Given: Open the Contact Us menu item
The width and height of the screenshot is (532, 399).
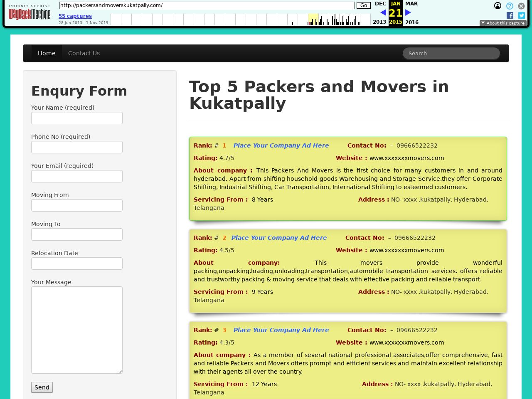Looking at the screenshot, I should click(x=84, y=53).
